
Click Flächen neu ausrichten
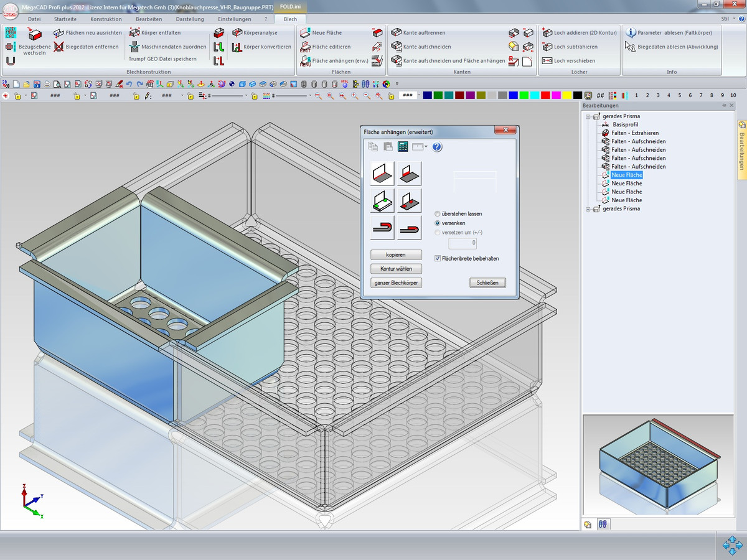pos(88,32)
